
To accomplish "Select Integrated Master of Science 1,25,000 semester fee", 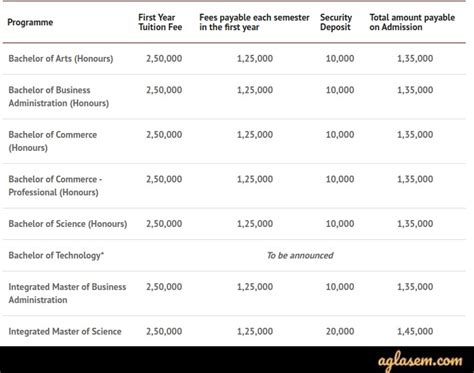I will 255,331.
